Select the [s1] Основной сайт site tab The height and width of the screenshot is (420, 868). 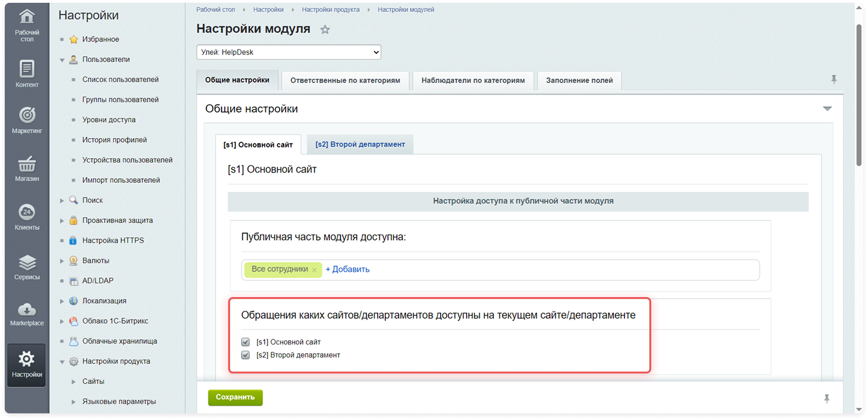point(258,145)
